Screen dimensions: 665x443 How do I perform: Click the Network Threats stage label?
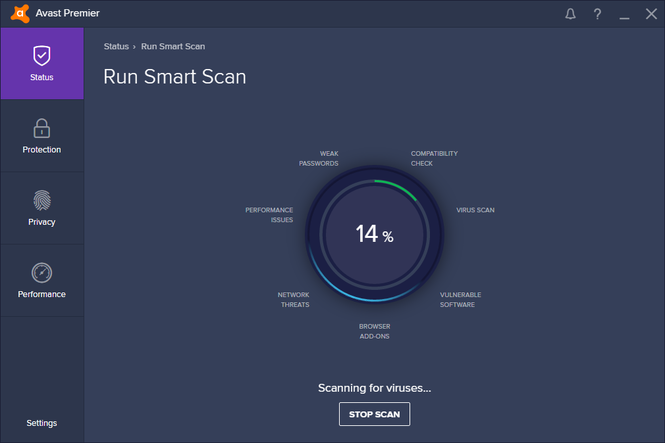pyautogui.click(x=293, y=299)
